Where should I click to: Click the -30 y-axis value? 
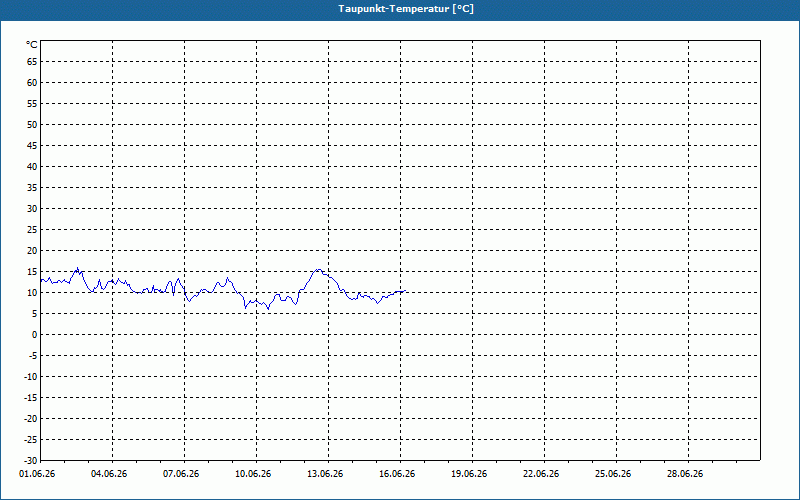pos(31,461)
